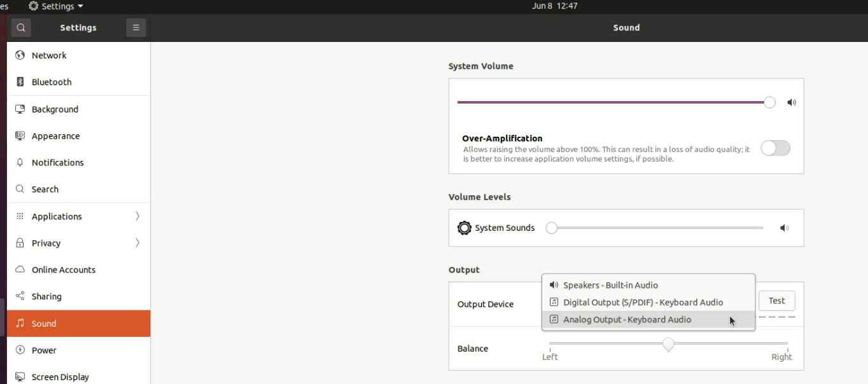The height and width of the screenshot is (384, 868).
Task: Open the clock showing Jun 8 12:47
Action: (x=555, y=6)
